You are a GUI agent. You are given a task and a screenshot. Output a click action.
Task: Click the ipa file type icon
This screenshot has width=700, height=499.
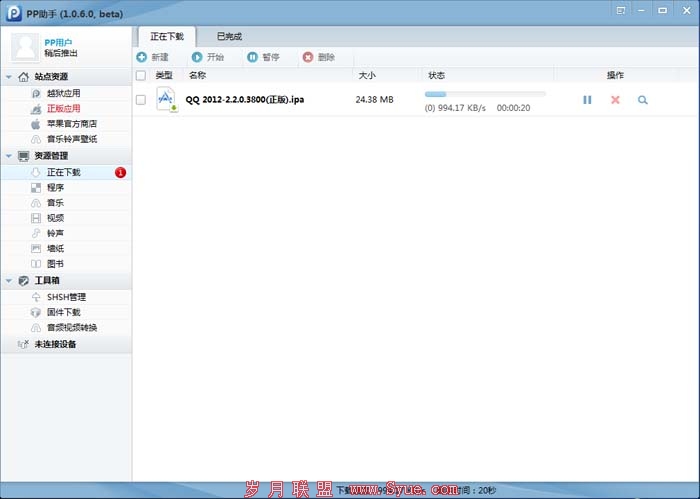coord(167,99)
